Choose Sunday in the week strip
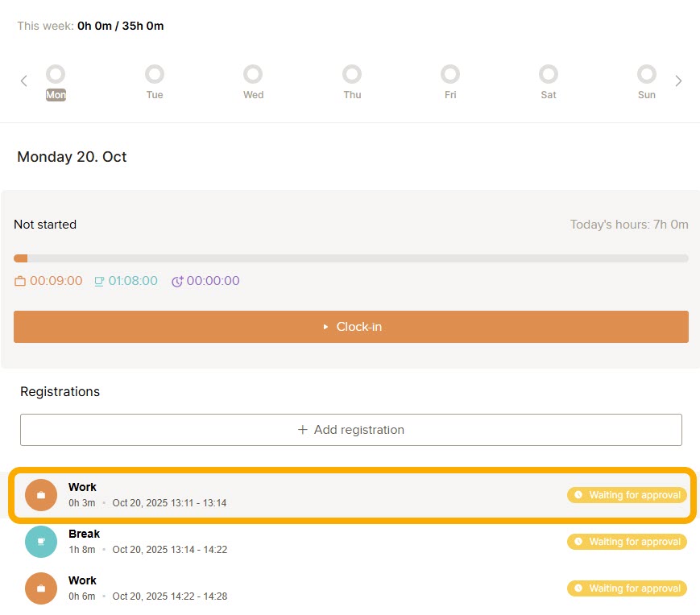This screenshot has width=700, height=615. 647,75
